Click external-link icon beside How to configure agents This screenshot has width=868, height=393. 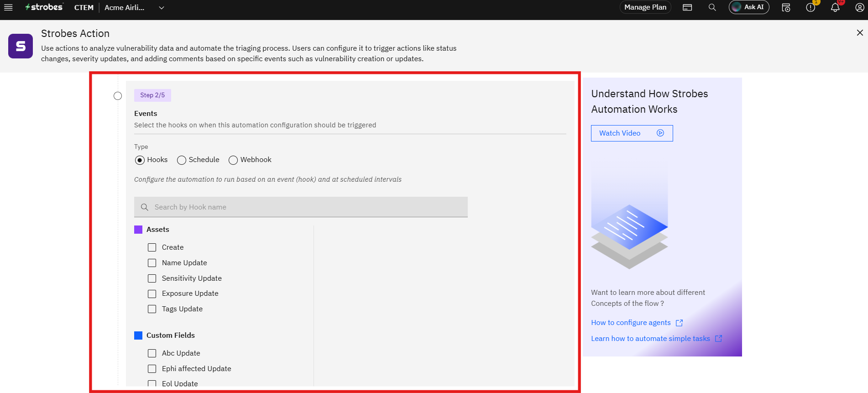[x=679, y=323]
